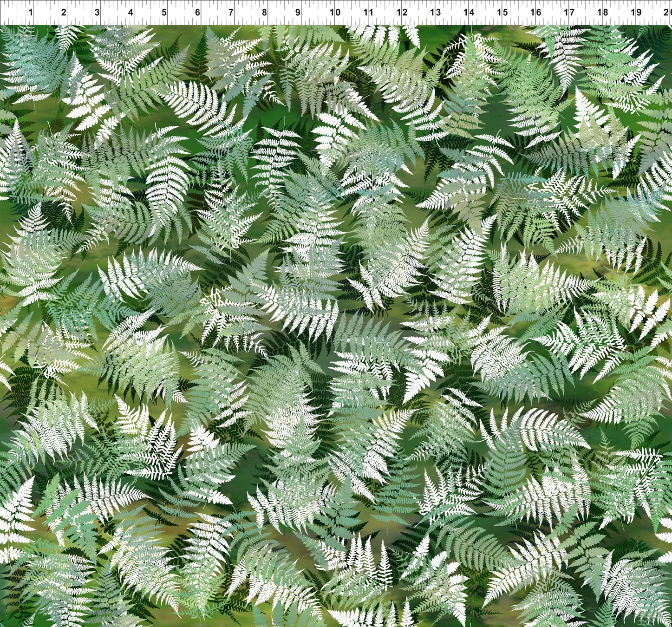Click the number 11 on the ruler
The width and height of the screenshot is (672, 627).
point(369,13)
